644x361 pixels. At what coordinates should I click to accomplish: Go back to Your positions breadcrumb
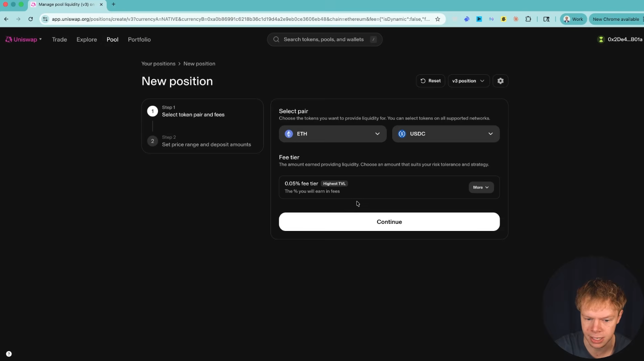coord(158,64)
